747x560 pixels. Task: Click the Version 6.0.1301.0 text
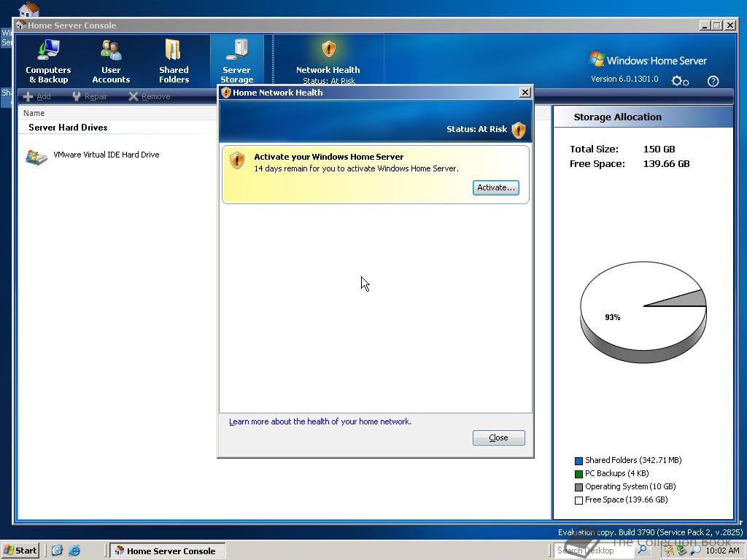[x=624, y=79]
